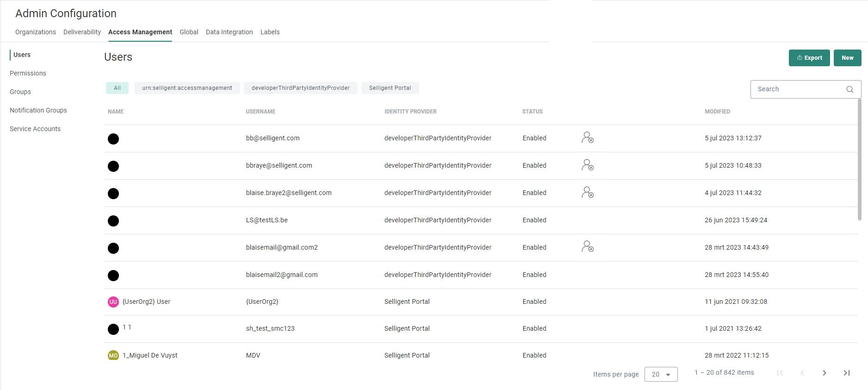Click user status icon for blaisemail@gmail.com2 row

[587, 246]
